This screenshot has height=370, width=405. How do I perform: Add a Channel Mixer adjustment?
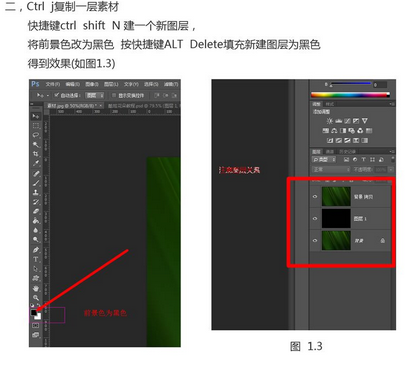[x=360, y=131]
